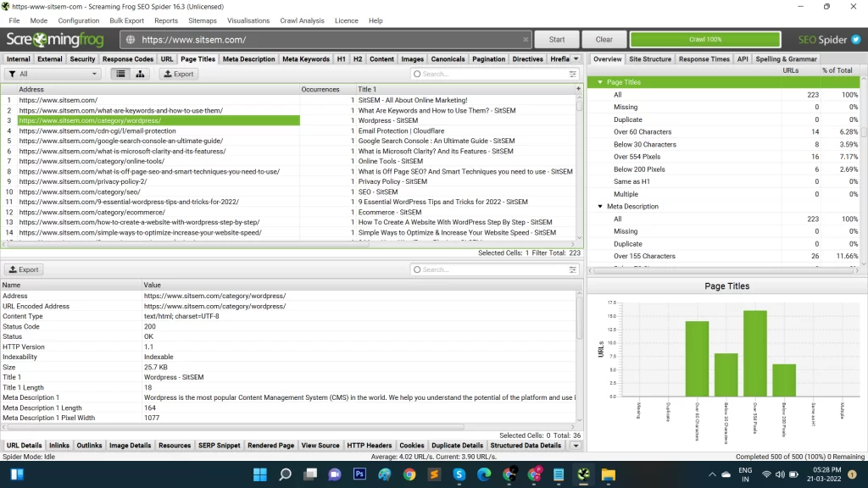
Task: Click the Over 60 Characters chart bar
Action: (697, 358)
